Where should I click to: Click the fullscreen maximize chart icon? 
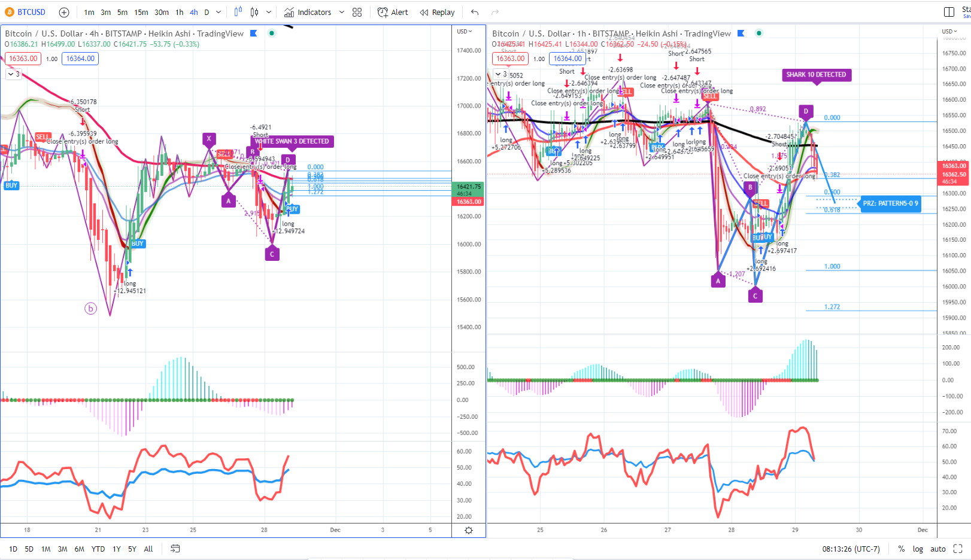958,549
